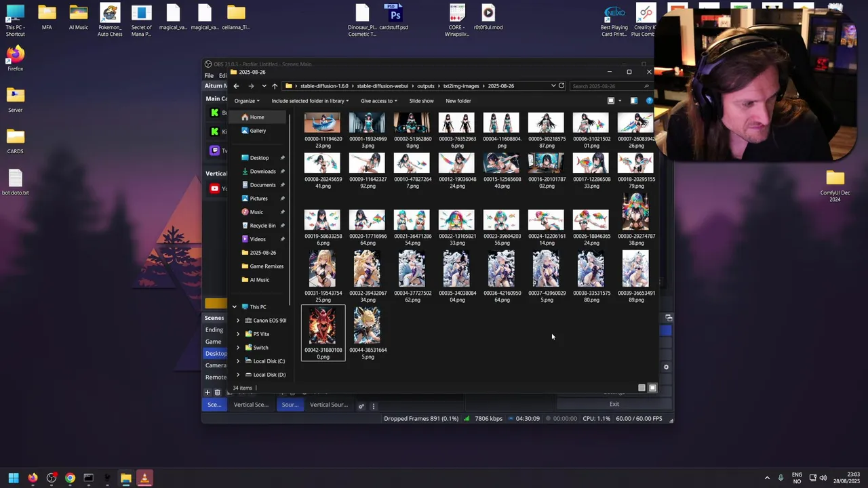Image resolution: width=868 pixels, height=488 pixels.
Task: Open the OBS File menu
Action: point(209,75)
